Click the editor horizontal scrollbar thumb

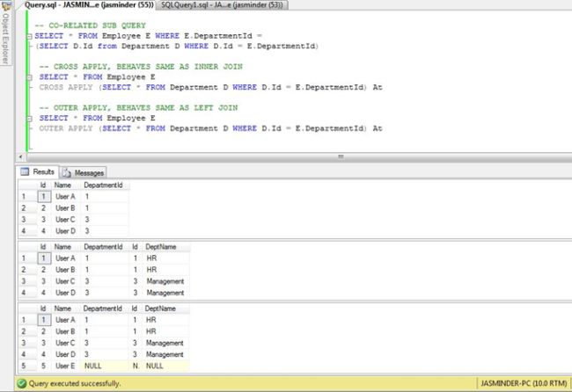tap(339, 156)
